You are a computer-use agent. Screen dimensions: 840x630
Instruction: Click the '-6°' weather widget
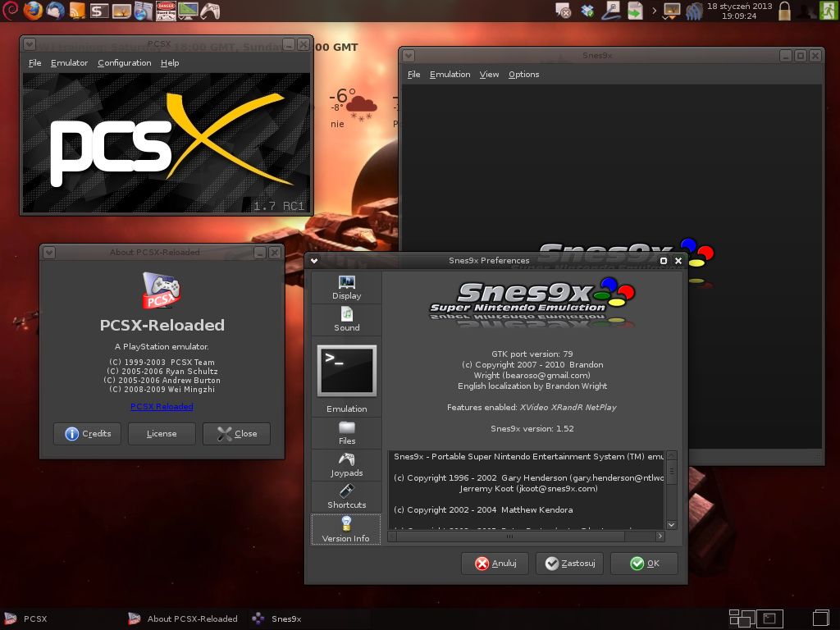click(x=352, y=107)
